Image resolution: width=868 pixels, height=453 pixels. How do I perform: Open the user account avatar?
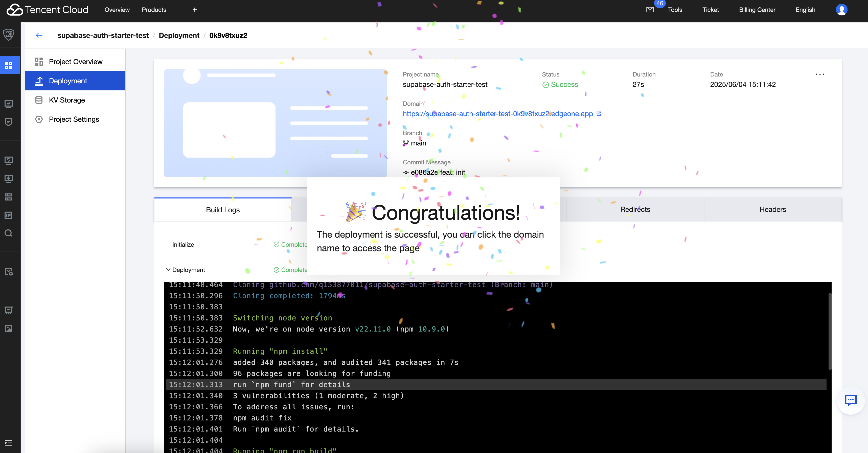(841, 10)
